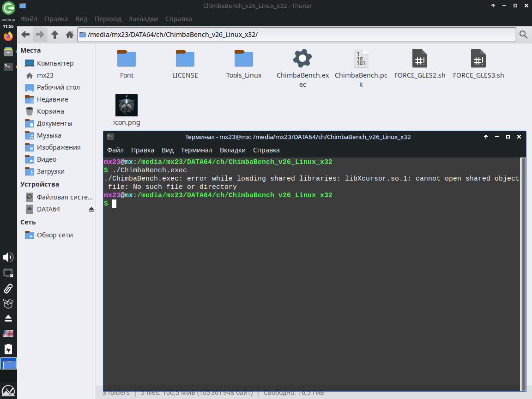Select the icon.png image thumbnail
Image resolution: width=532 pixels, height=399 pixels.
click(x=127, y=105)
